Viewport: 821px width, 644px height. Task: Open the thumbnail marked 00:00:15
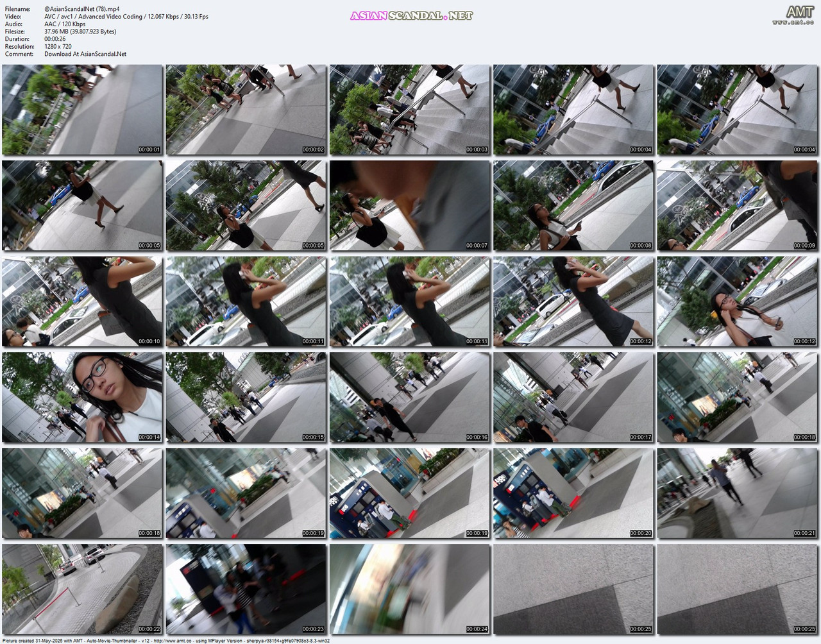(246, 398)
